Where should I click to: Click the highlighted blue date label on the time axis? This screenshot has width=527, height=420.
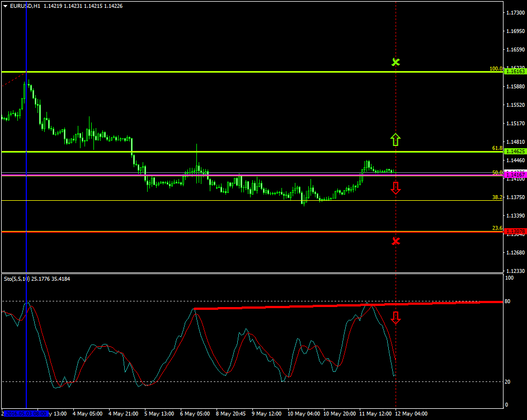pos(25,414)
